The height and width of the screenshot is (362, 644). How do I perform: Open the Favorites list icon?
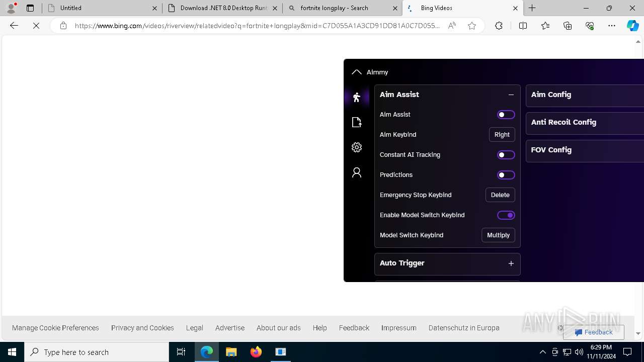[x=545, y=26]
